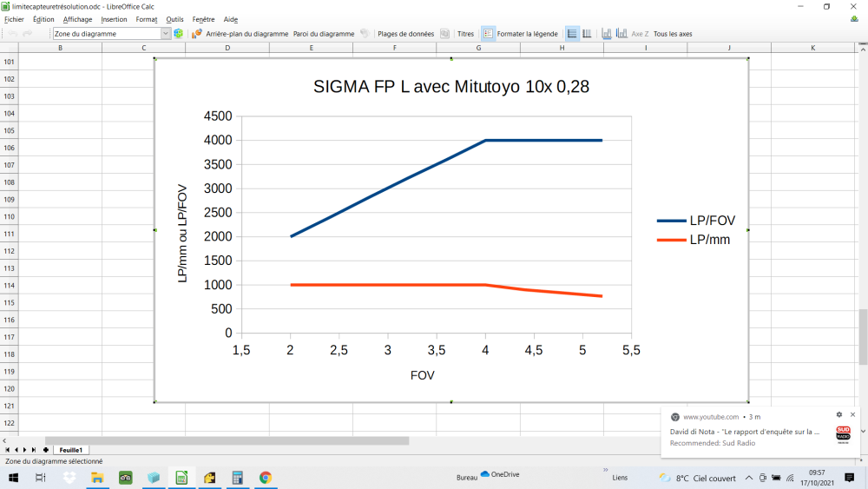Click the Format Selection icon beside the element dropdown

(179, 34)
